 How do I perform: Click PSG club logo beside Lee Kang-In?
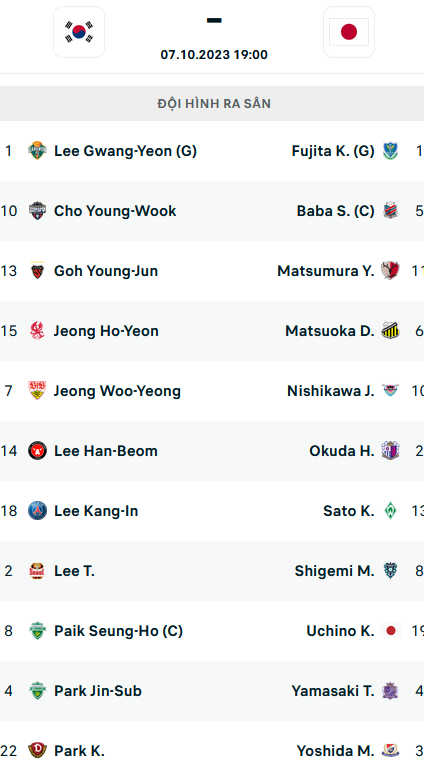pyautogui.click(x=37, y=511)
